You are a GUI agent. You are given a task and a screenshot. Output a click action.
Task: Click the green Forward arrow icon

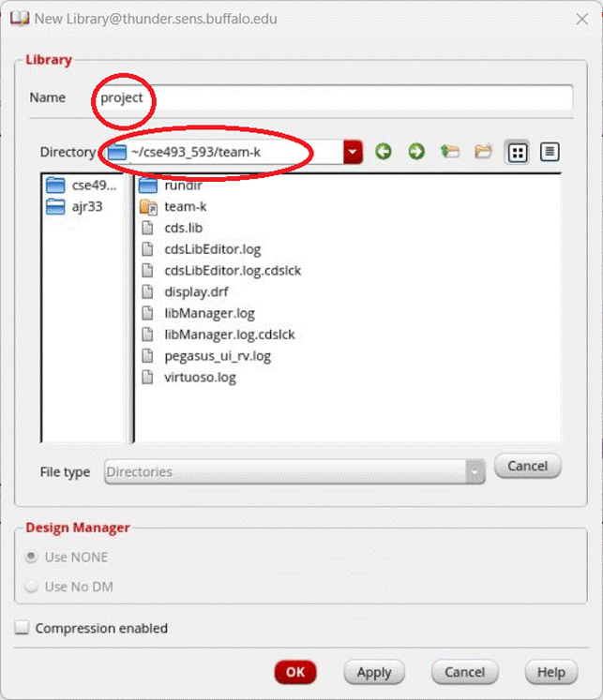click(416, 152)
